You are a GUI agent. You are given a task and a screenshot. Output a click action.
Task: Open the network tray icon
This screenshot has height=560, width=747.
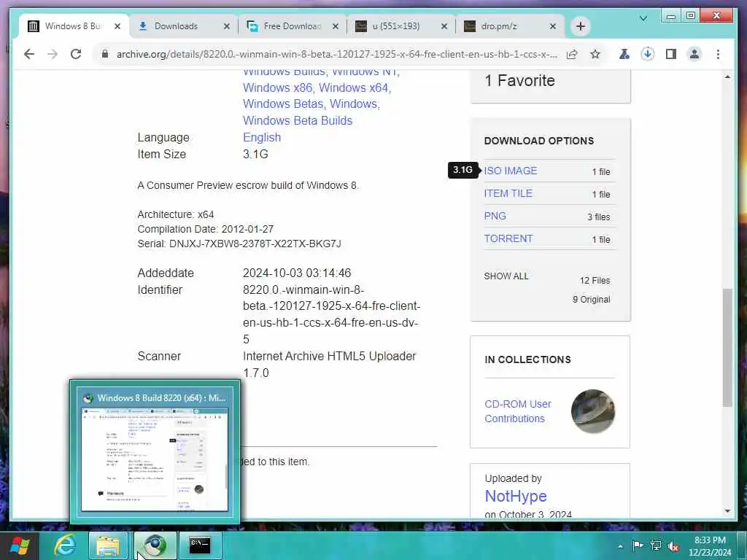656,545
